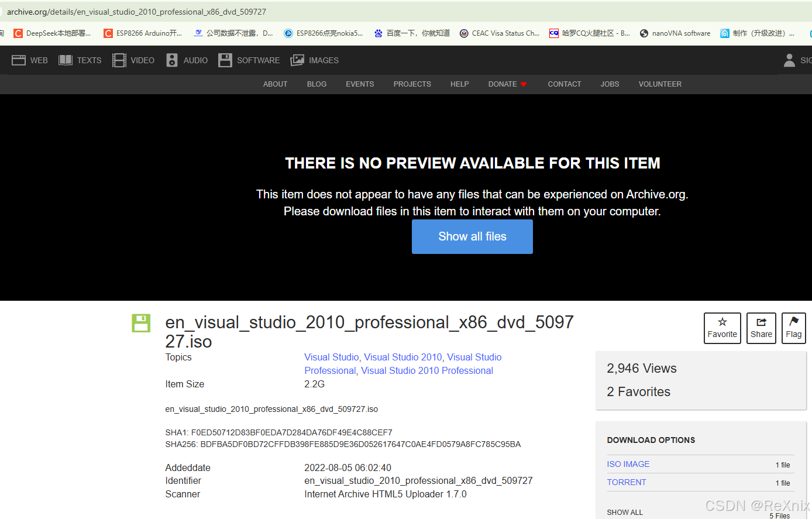This screenshot has width=812, height=519.
Task: Click the 2,946 Views text
Action: (x=642, y=368)
